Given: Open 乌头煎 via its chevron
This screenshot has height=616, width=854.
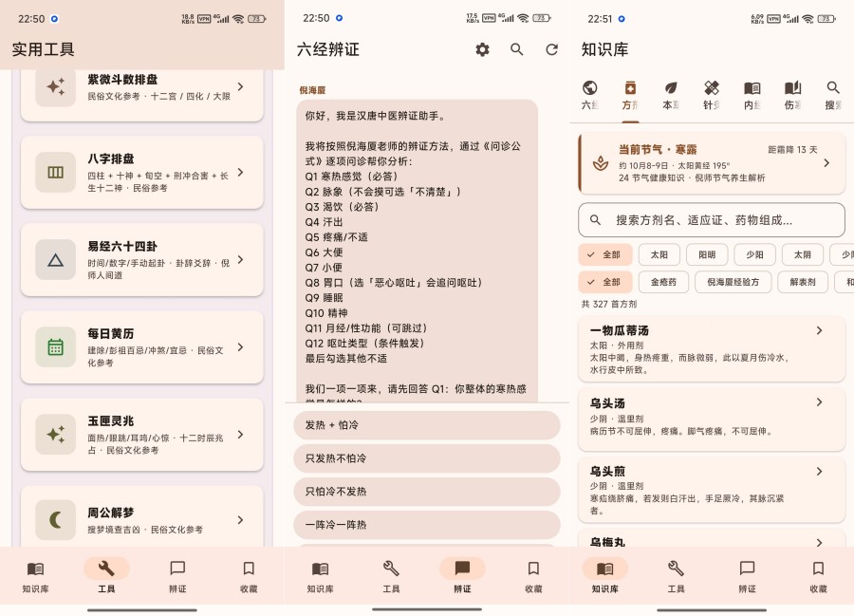Looking at the screenshot, I should click(819, 471).
